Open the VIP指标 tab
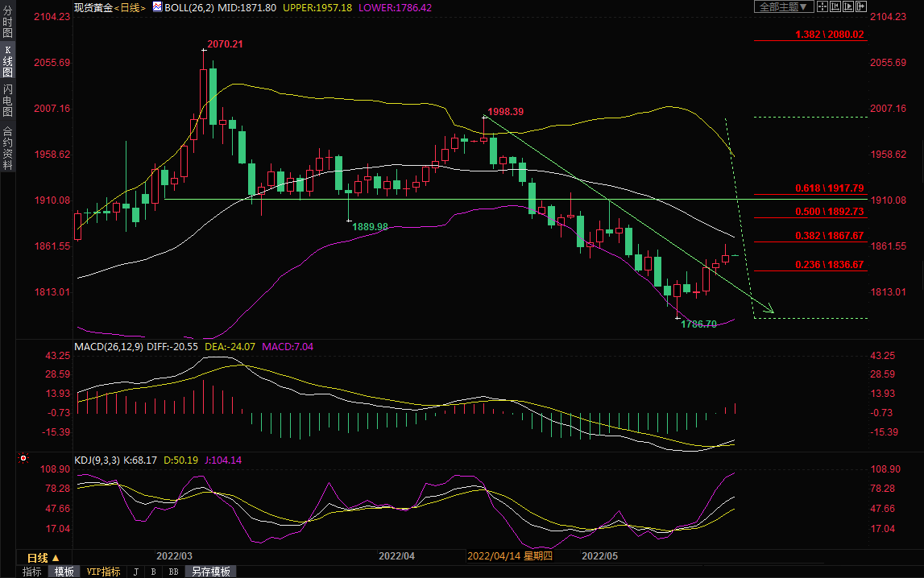 [103, 572]
